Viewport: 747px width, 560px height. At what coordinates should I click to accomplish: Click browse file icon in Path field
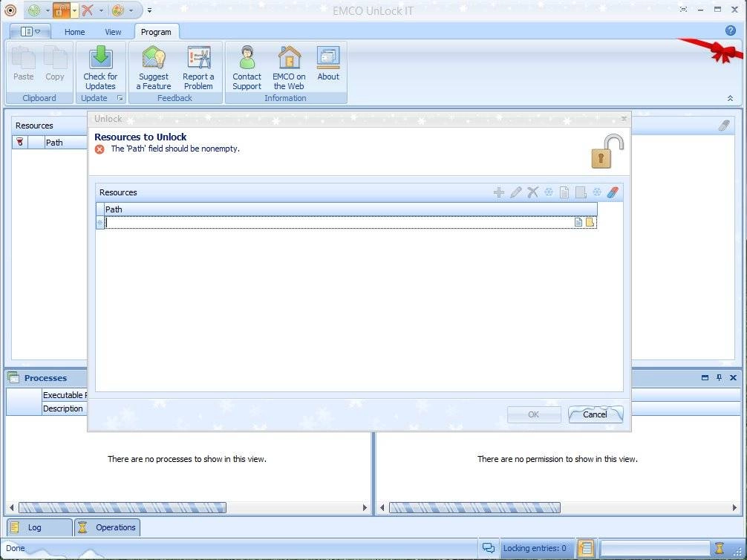[x=578, y=222]
